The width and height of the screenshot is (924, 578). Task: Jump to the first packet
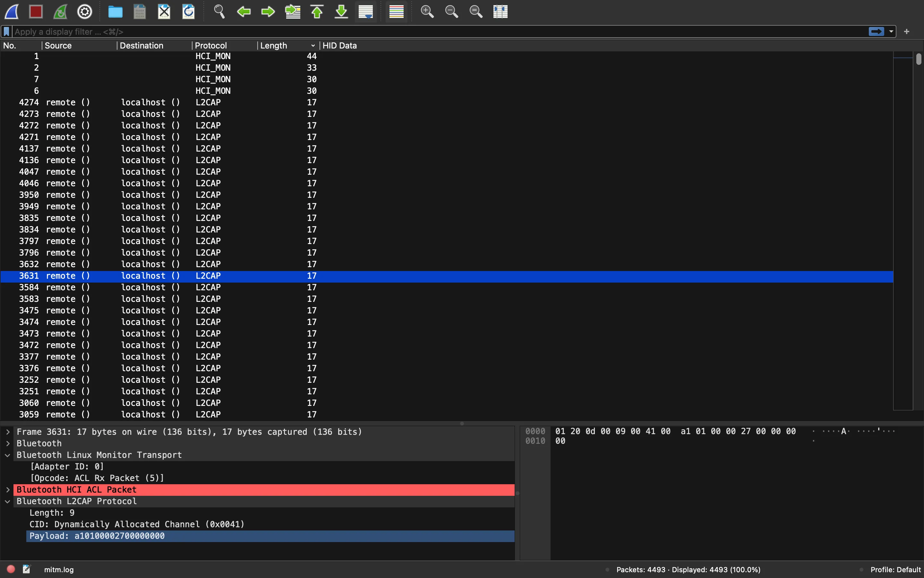pyautogui.click(x=317, y=12)
